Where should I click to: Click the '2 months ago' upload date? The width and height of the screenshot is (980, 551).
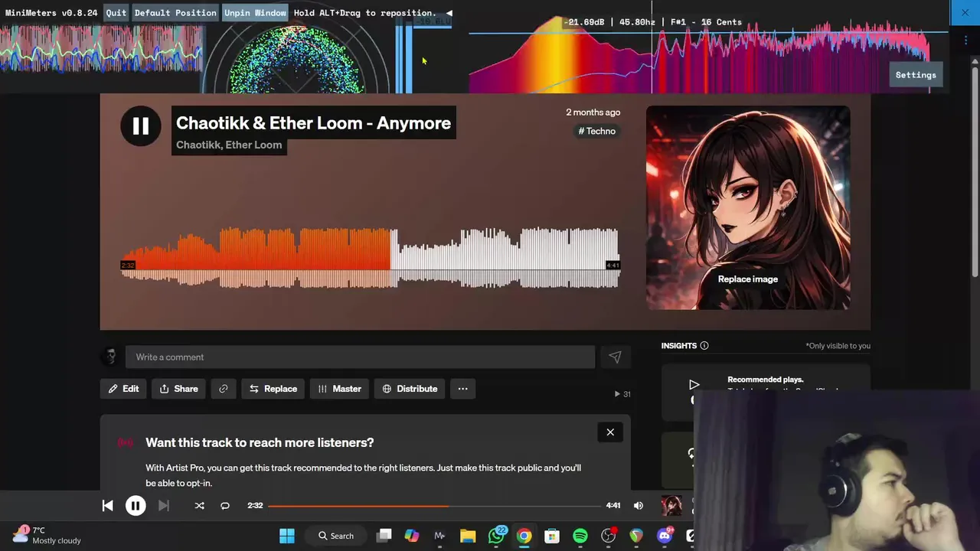[593, 112]
